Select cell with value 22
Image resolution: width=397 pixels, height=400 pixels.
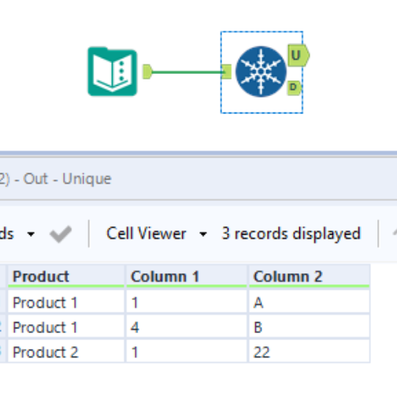309,352
